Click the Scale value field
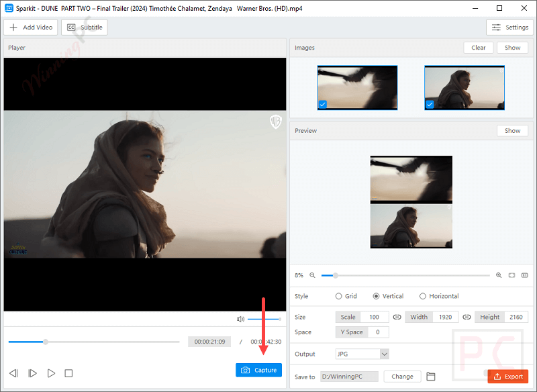The width and height of the screenshot is (537, 392). (375, 317)
